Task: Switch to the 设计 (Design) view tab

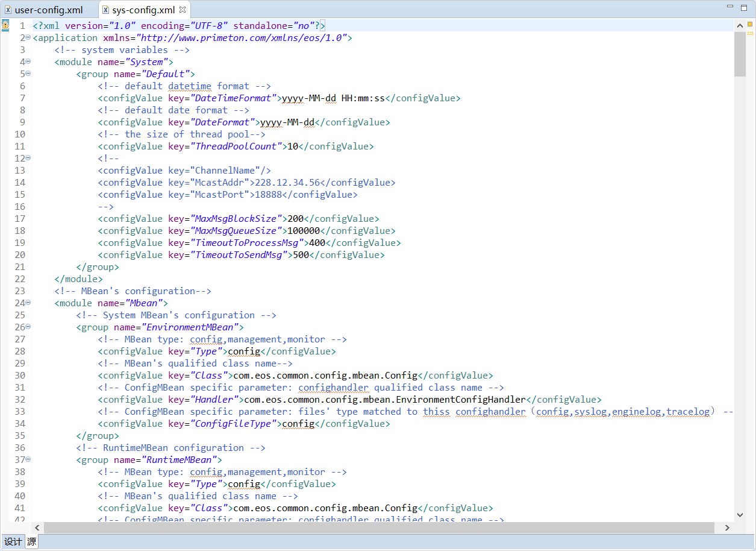Action: click(x=13, y=541)
